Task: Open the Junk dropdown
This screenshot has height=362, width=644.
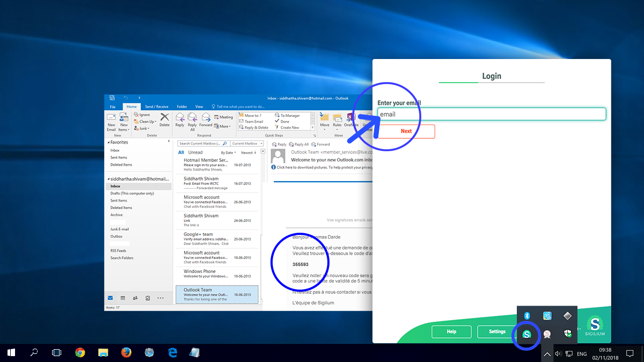Action: 142,128
